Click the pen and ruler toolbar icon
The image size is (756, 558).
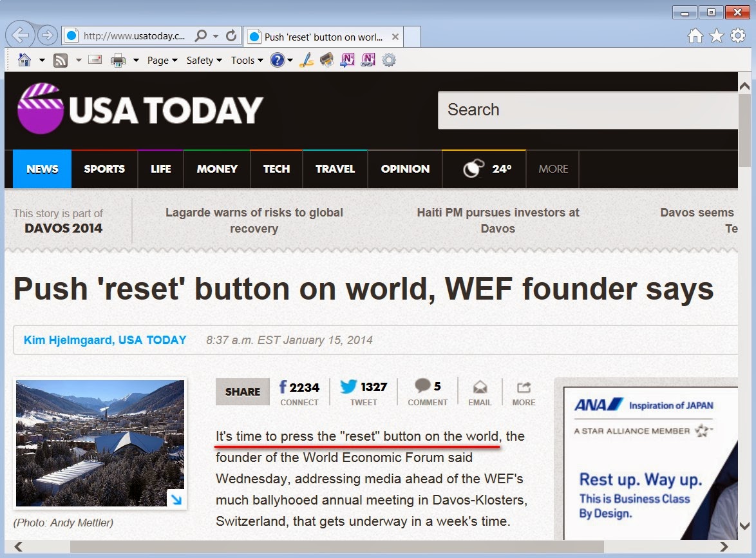306,60
